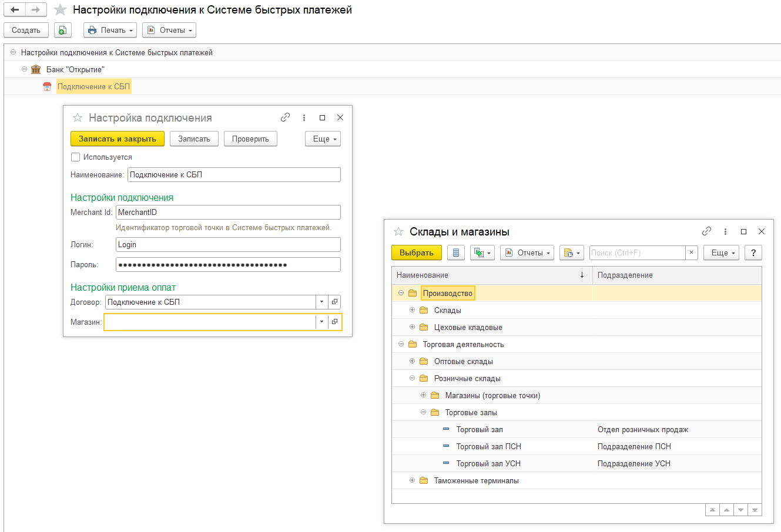Click the help question mark button

753,252
